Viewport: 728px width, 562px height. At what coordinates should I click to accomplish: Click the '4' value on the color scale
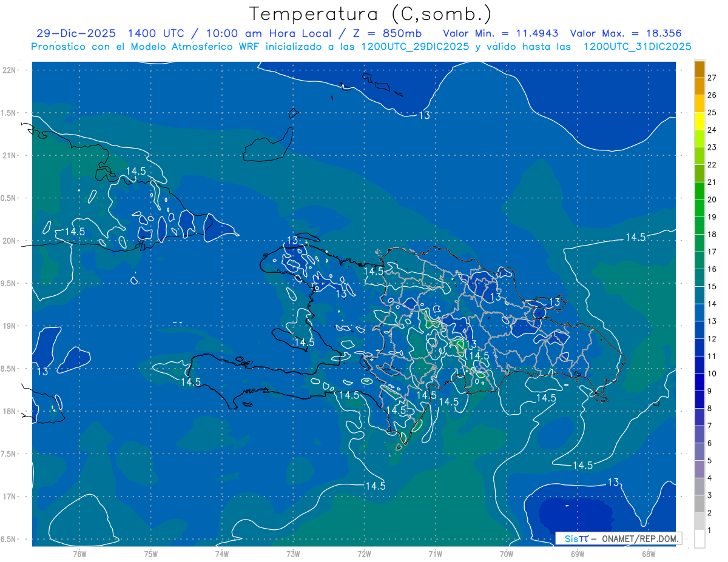[709, 478]
